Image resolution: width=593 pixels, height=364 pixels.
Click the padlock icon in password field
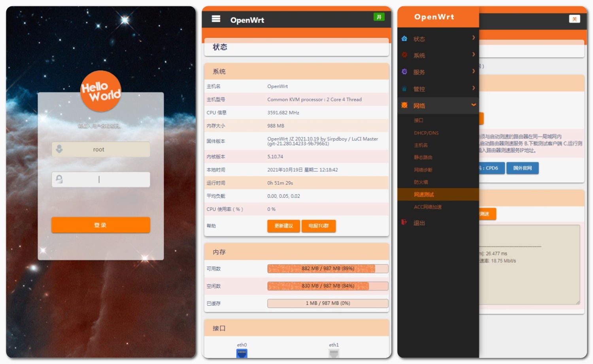coord(59,179)
